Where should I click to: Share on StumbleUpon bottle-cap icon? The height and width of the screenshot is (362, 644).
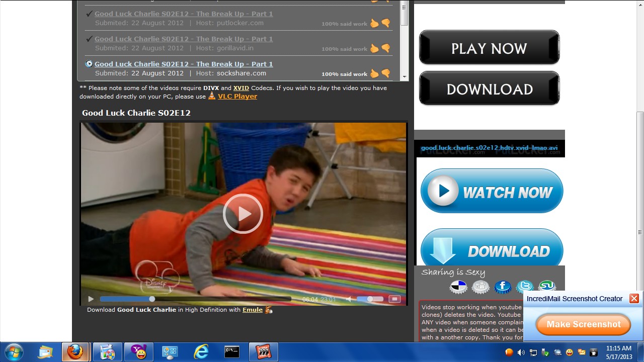547,287
